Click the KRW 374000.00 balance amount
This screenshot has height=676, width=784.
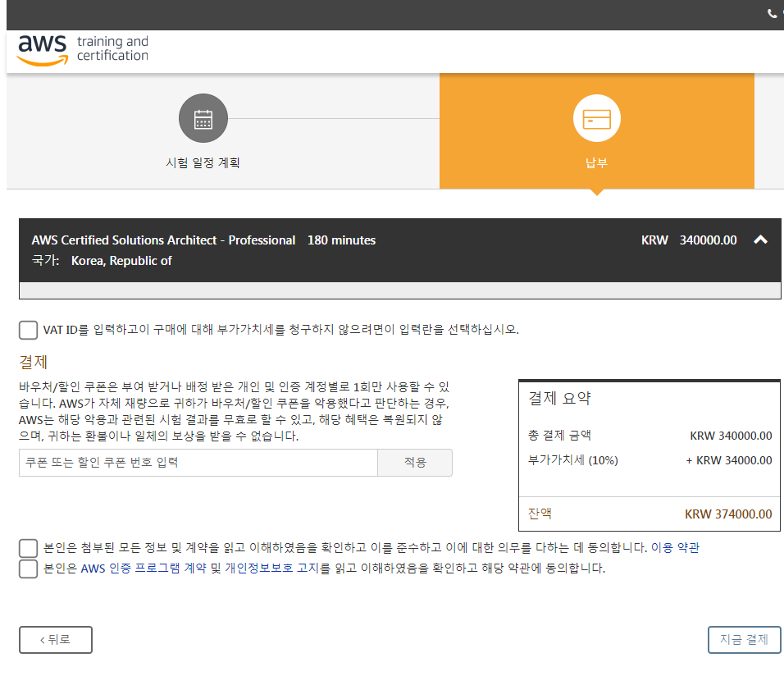pyautogui.click(x=728, y=514)
